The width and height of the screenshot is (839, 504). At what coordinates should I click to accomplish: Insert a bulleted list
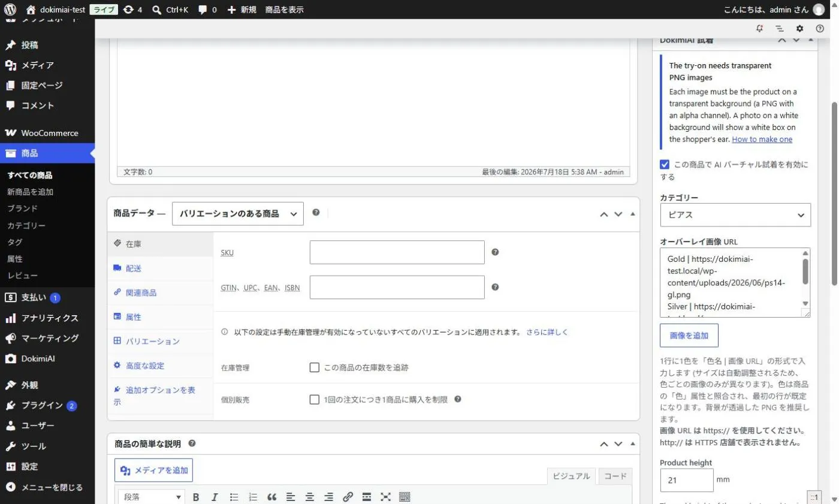(x=234, y=497)
